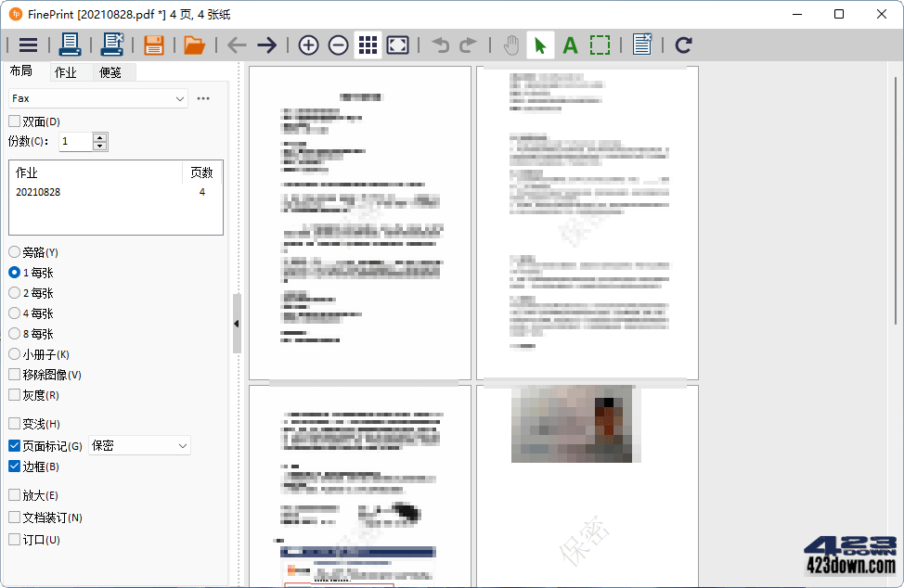904x588 pixels.
Task: Click the Print icon in the toolbar
Action: click(x=71, y=44)
